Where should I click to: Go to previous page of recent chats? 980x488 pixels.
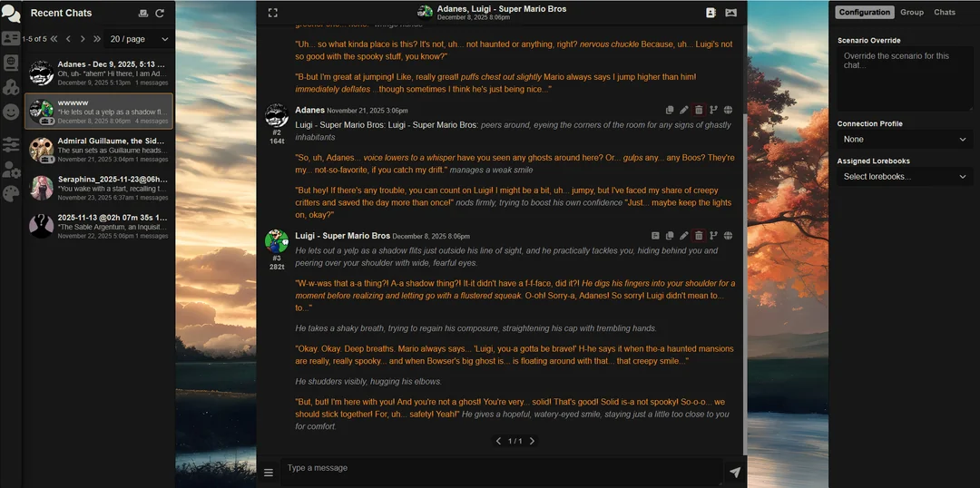(x=68, y=39)
